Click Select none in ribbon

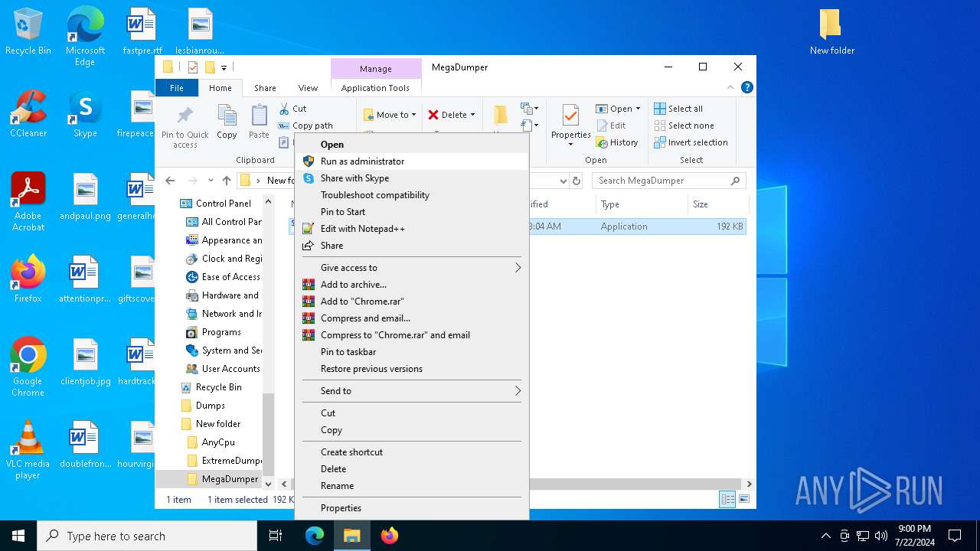[x=684, y=126]
